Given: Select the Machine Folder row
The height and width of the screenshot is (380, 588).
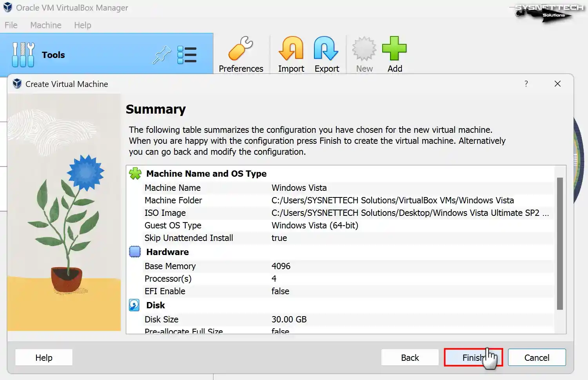Looking at the screenshot, I should click(x=340, y=200).
